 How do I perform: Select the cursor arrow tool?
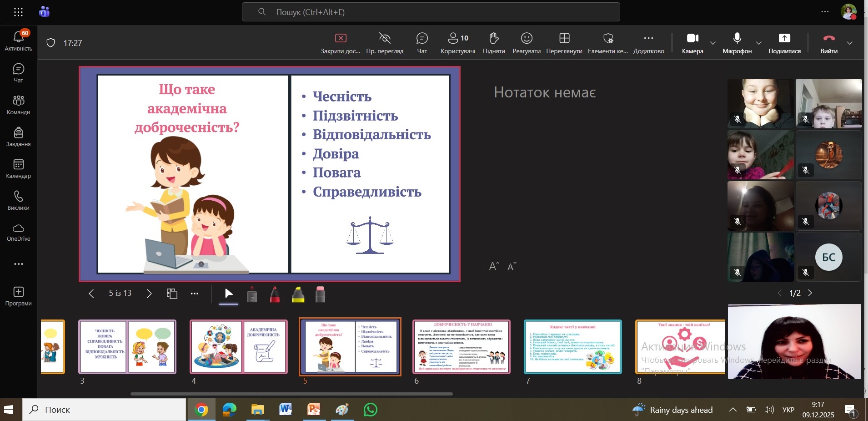229,294
